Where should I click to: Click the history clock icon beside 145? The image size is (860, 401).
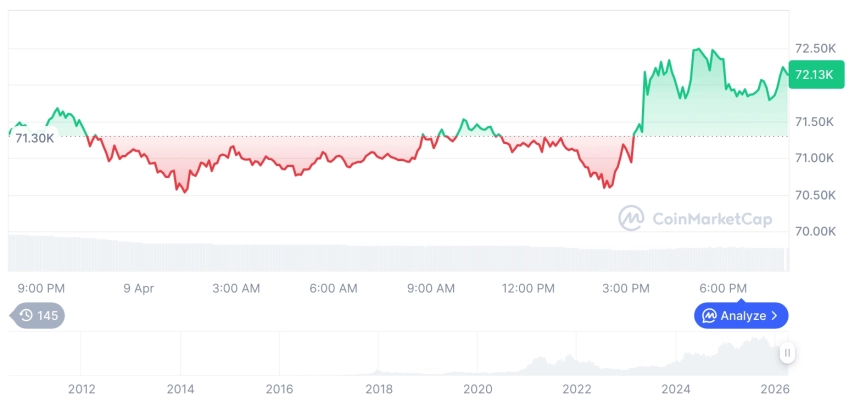[26, 316]
